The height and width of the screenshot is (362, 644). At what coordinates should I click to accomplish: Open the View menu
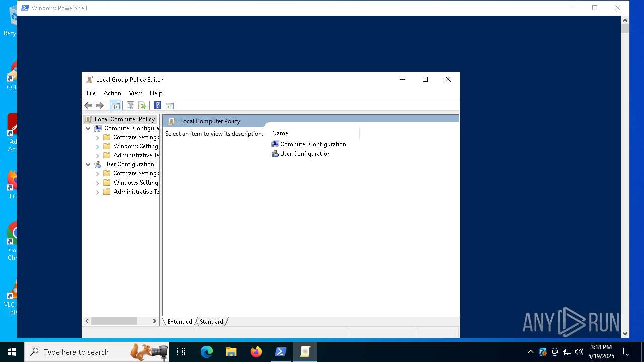click(x=135, y=93)
